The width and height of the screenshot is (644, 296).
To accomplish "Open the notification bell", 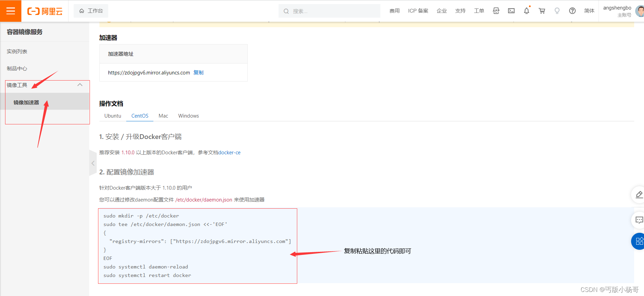I will [x=527, y=11].
